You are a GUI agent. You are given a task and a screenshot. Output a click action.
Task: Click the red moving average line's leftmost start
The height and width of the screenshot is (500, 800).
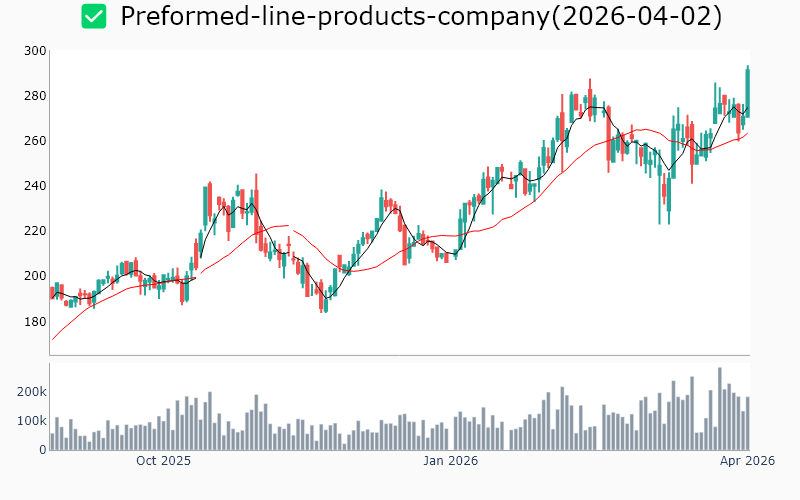[52, 339]
